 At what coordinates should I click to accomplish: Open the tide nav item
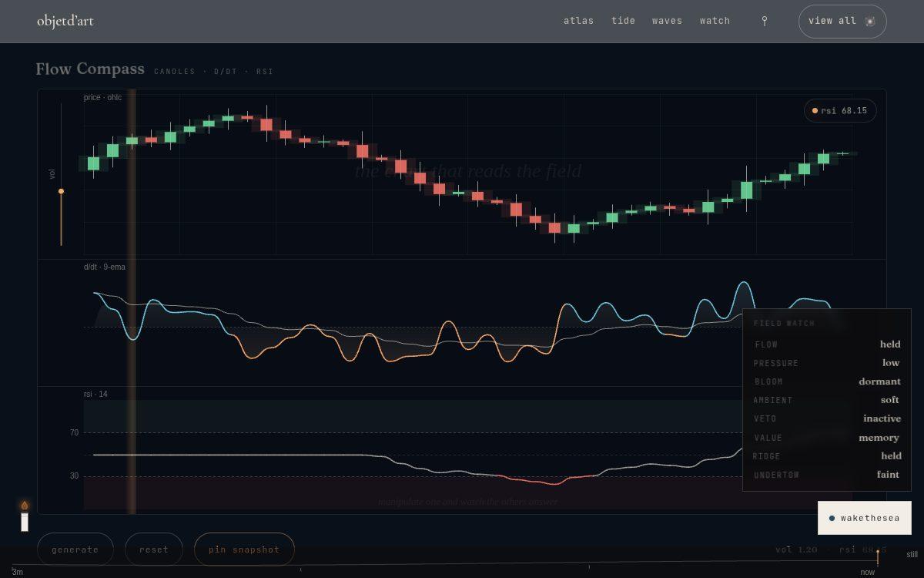click(x=623, y=21)
